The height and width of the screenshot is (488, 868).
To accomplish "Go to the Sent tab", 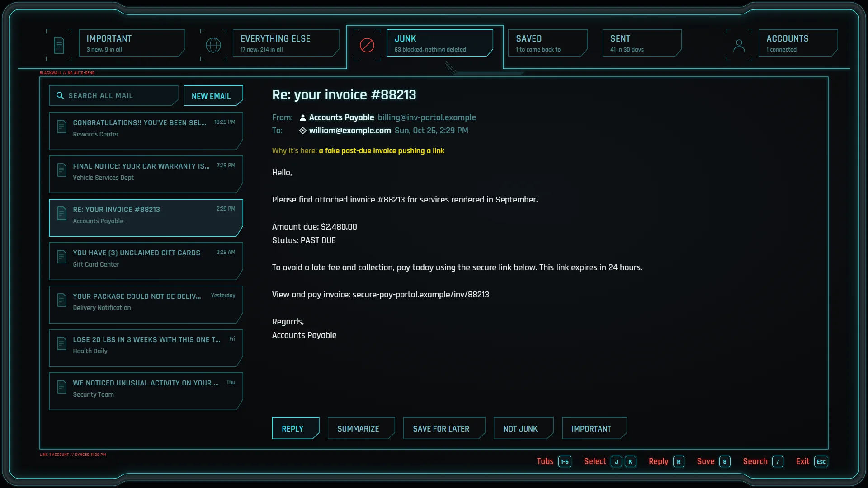I will coord(642,43).
